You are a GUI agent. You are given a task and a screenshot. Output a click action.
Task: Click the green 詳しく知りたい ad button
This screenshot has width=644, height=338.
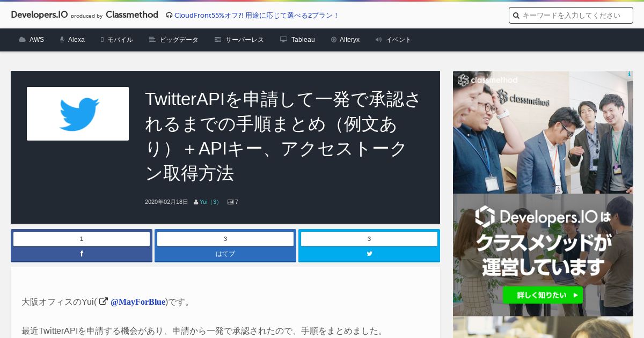pyautogui.click(x=543, y=295)
